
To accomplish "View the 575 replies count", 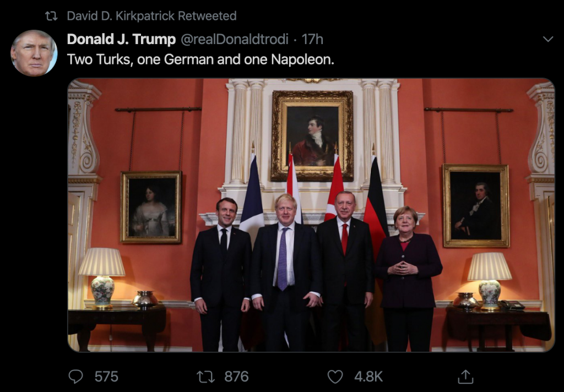I will coord(106,377).
